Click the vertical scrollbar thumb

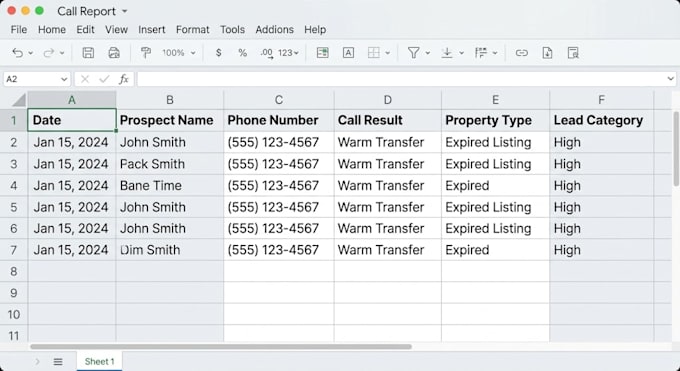coord(677,149)
